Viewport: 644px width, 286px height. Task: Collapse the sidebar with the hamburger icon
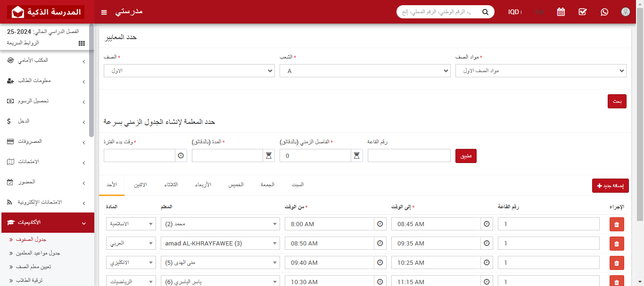pos(104,12)
